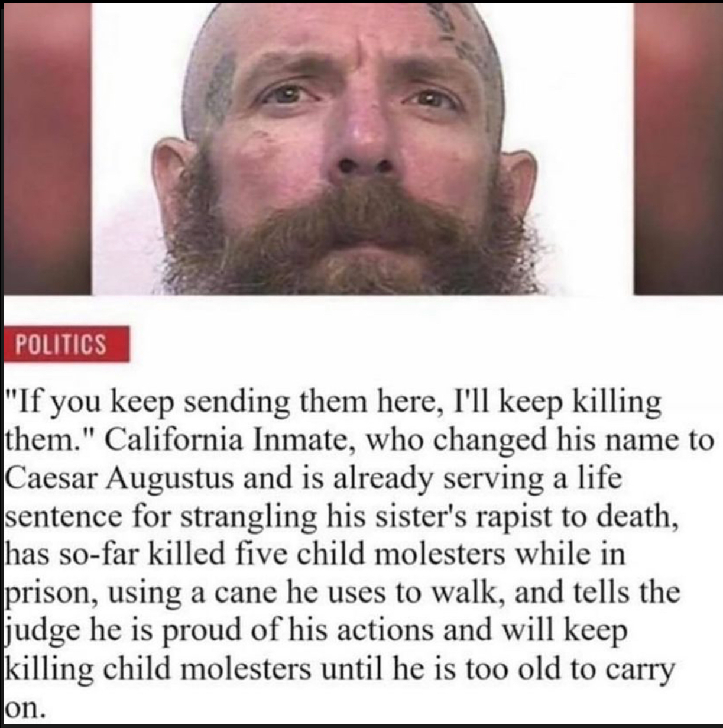723x728 pixels.
Task: Click the red POLITICS category tag
Action: [66, 344]
